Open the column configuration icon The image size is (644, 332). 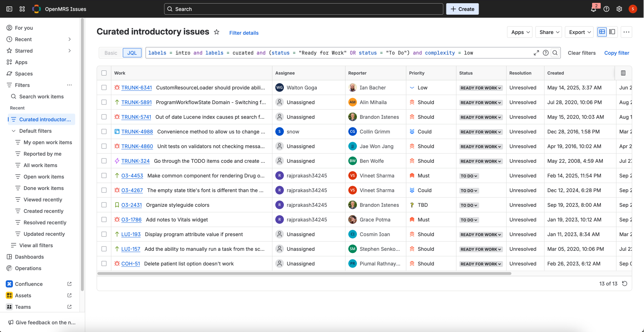[623, 73]
